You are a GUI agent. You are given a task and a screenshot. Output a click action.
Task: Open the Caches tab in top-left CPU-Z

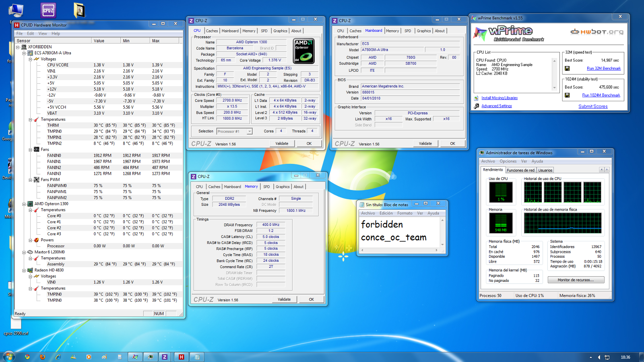pyautogui.click(x=212, y=31)
